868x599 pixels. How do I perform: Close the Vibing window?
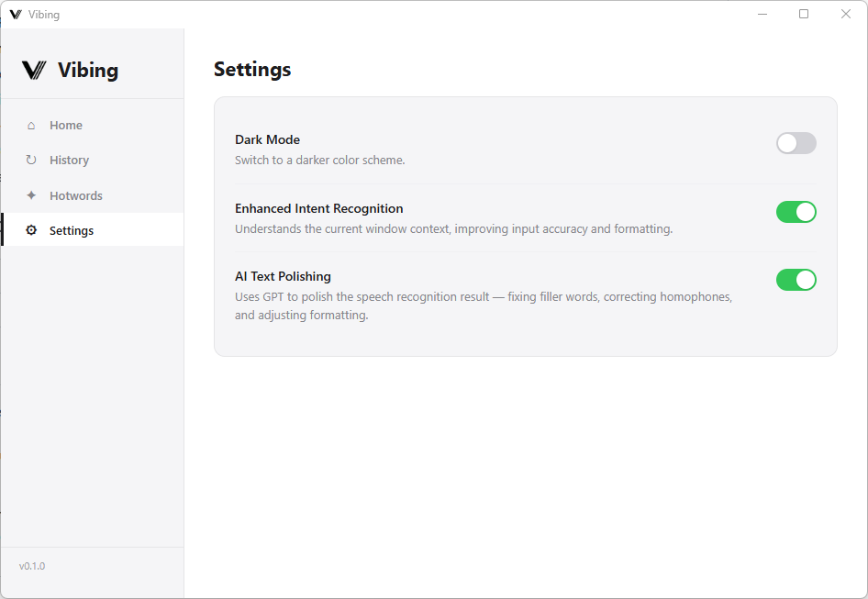click(846, 14)
